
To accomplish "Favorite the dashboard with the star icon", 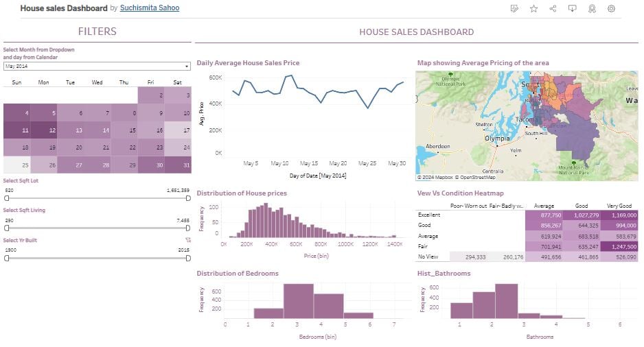I will (533, 9).
